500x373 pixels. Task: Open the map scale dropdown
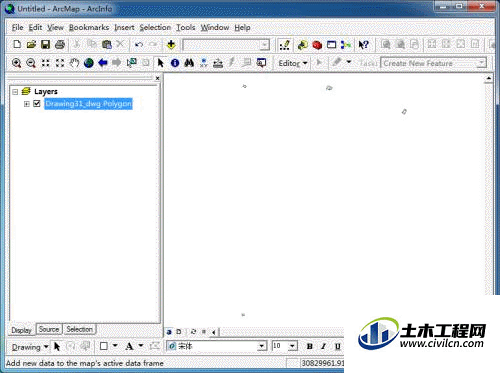[x=264, y=45]
